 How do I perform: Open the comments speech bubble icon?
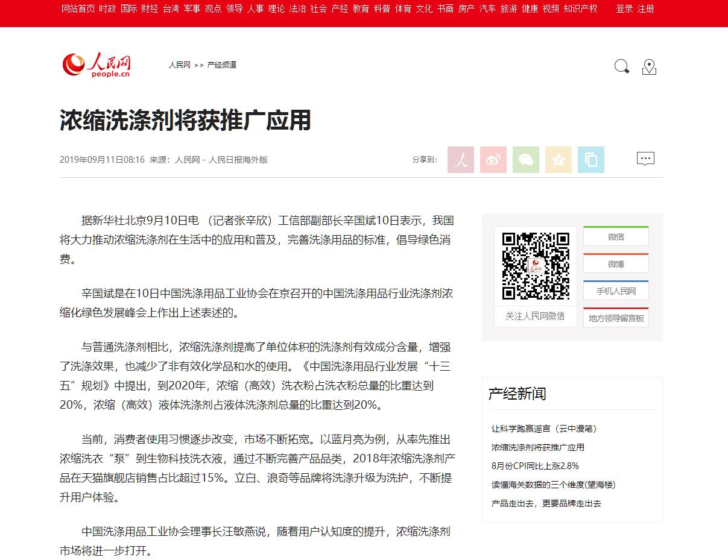click(645, 159)
